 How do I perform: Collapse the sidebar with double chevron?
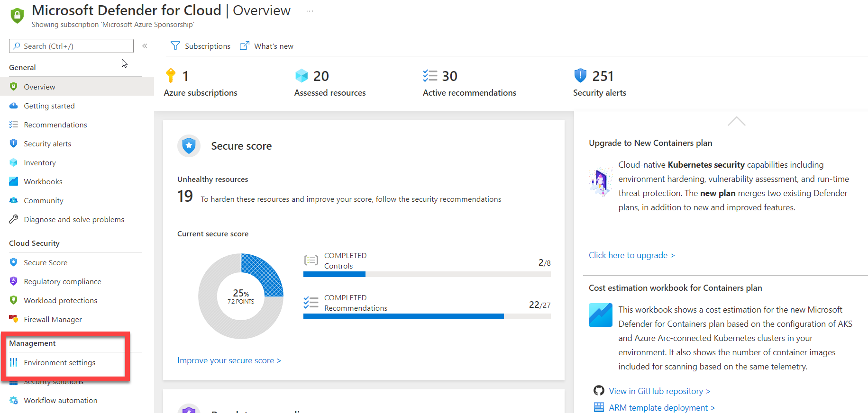[145, 46]
